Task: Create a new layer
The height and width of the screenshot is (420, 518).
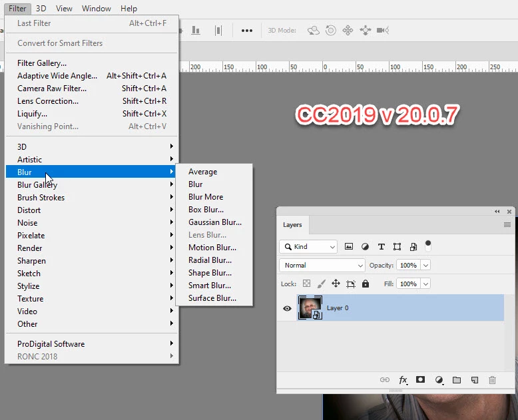Action: click(475, 380)
